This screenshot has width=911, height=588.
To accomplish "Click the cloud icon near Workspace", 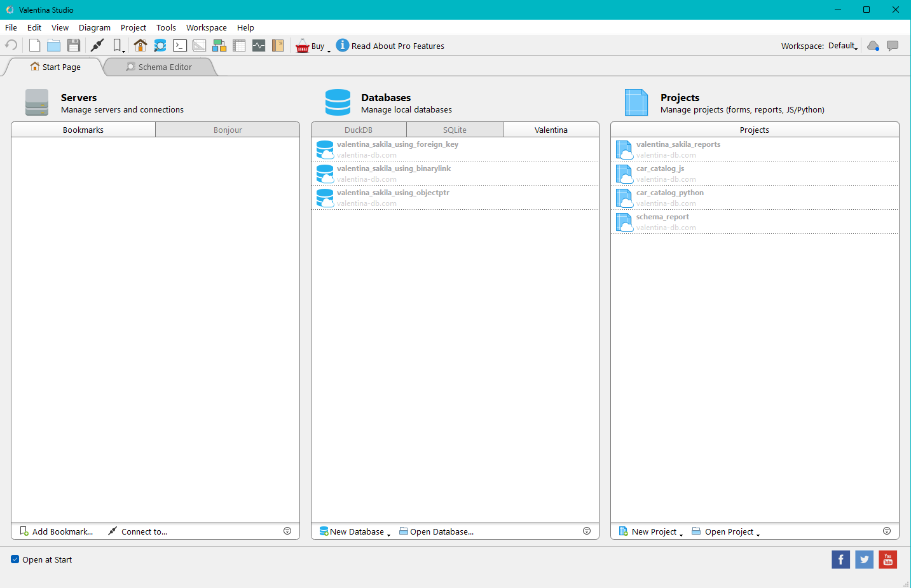I will 873,46.
